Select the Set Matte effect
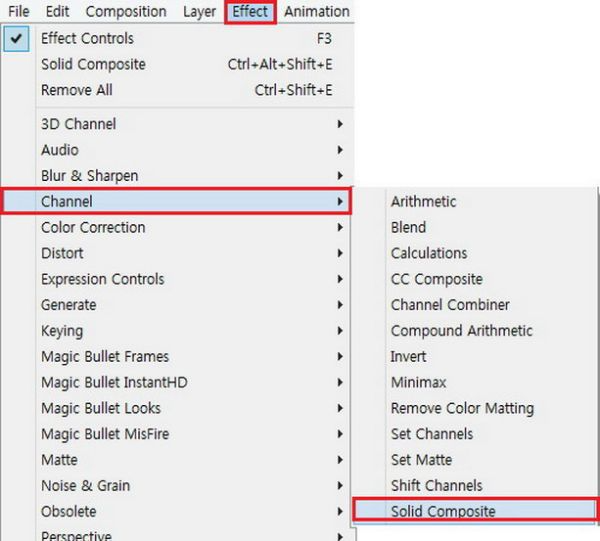Screen dimensions: 600x541 tap(421, 460)
